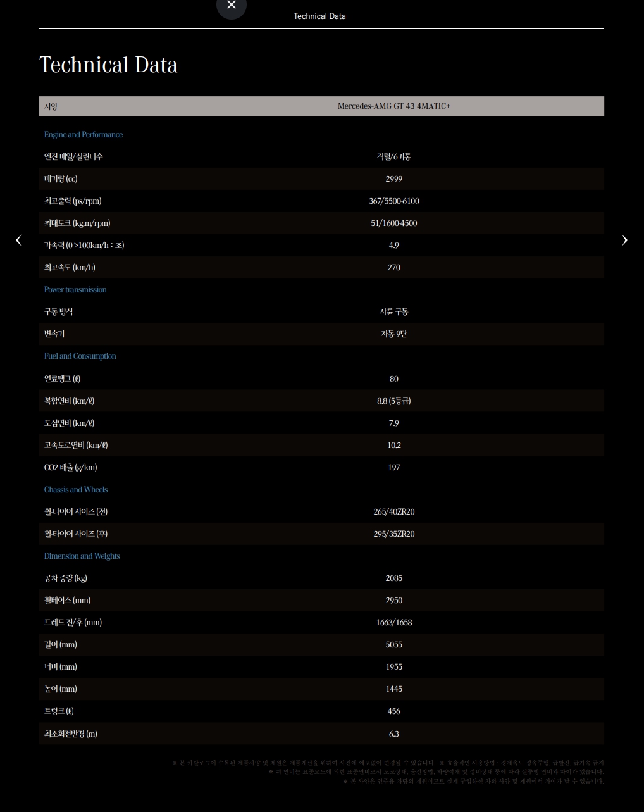
Task: Click the 최대토크 (kg.m/rpm) row label
Action: click(77, 223)
